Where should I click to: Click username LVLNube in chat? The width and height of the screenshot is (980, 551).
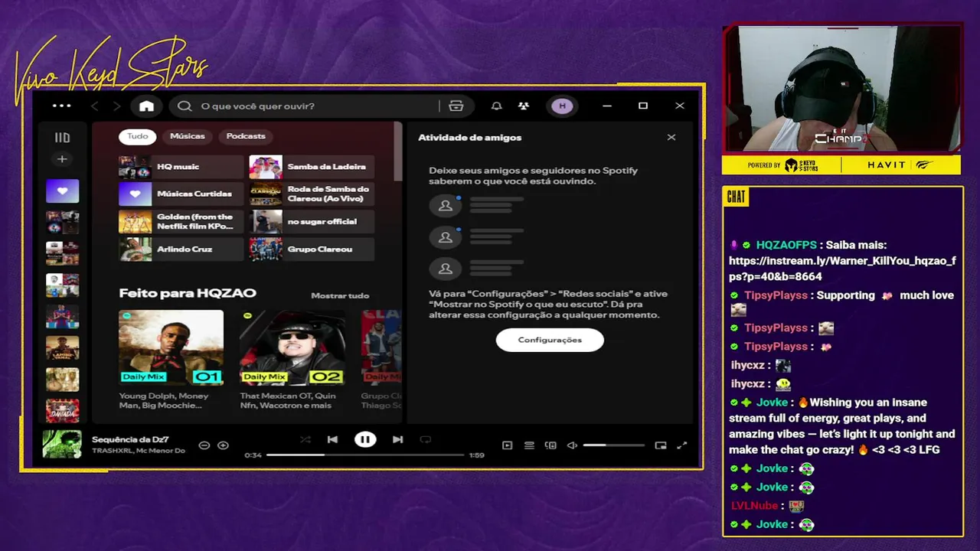click(x=754, y=506)
